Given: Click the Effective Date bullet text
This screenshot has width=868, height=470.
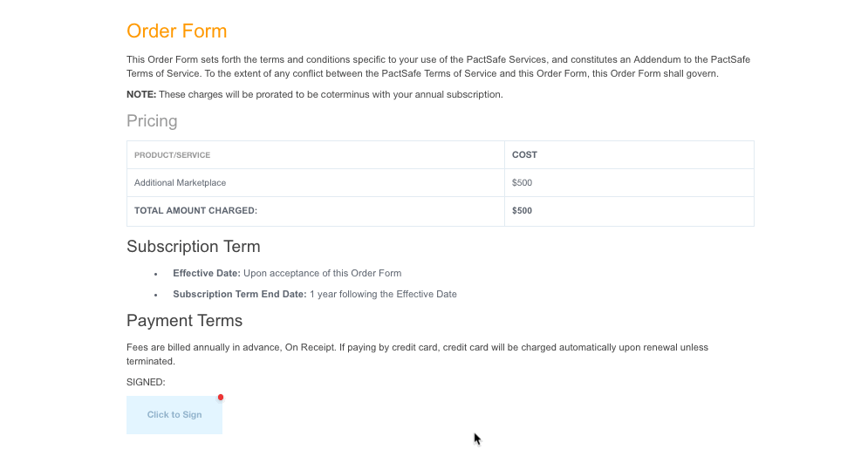Looking at the screenshot, I should pos(287,274).
